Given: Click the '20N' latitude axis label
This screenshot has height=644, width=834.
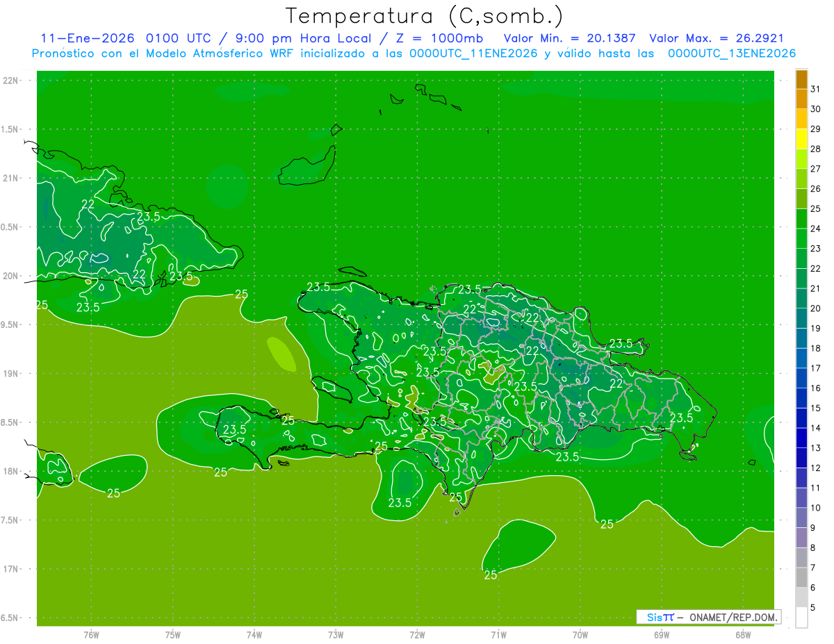Looking at the screenshot, I should [x=11, y=276].
